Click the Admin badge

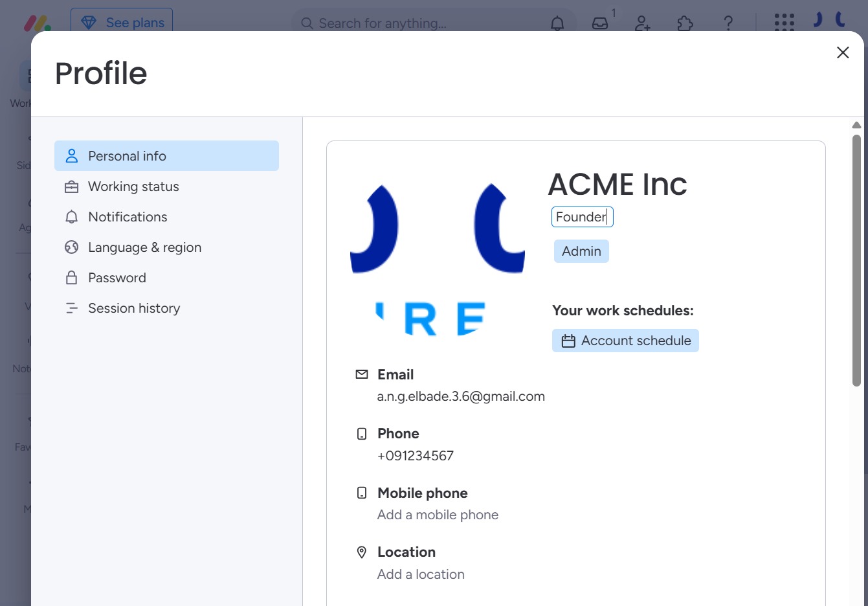pyautogui.click(x=581, y=251)
